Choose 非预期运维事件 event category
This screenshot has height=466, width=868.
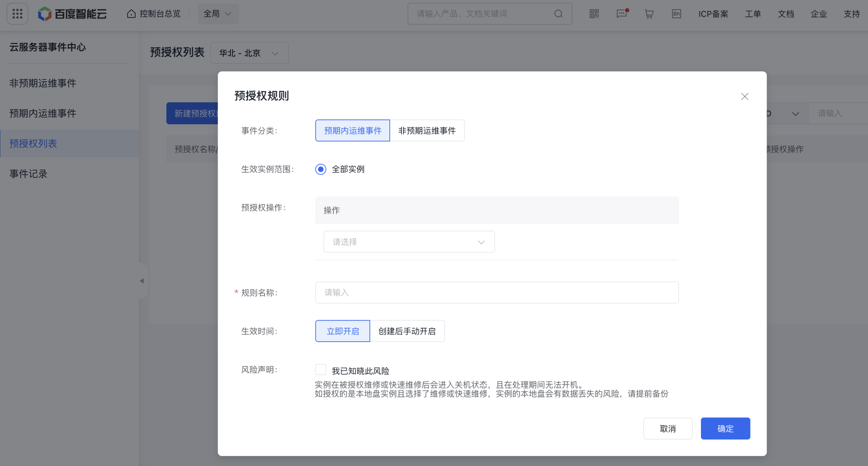pyautogui.click(x=427, y=131)
